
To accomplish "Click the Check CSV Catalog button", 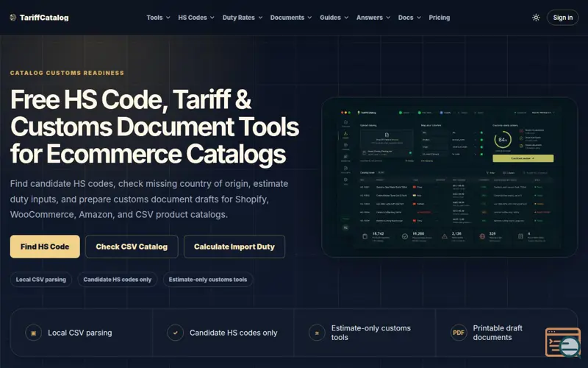I will click(132, 247).
